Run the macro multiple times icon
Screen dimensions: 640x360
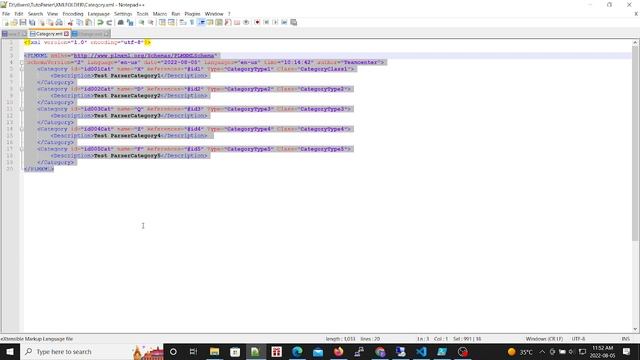pos(284,22)
